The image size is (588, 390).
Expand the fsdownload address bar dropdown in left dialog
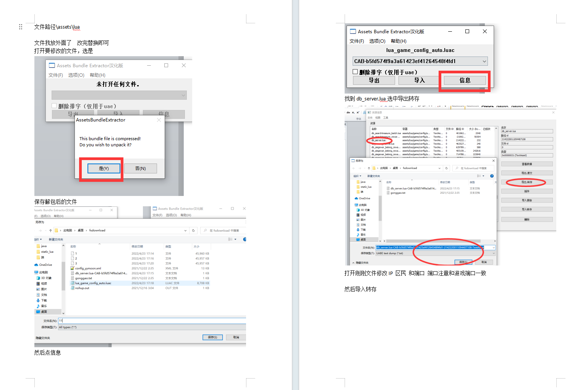click(x=185, y=231)
